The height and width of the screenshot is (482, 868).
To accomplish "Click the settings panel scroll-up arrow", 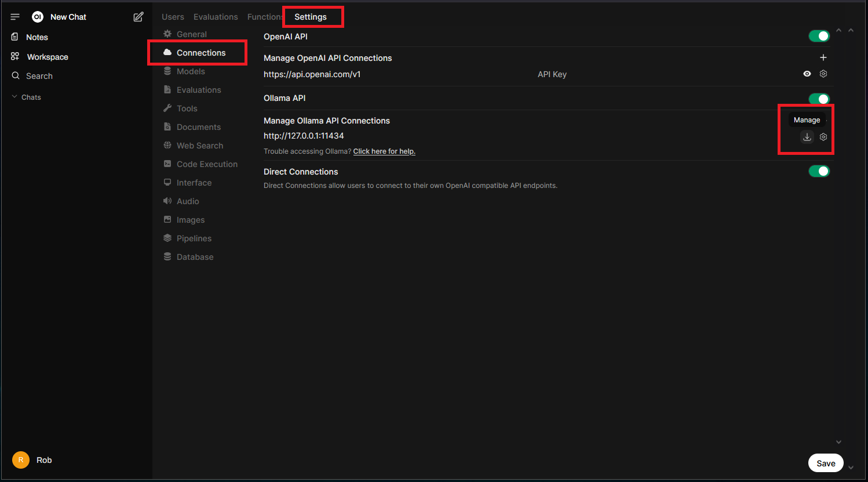I will (838, 31).
